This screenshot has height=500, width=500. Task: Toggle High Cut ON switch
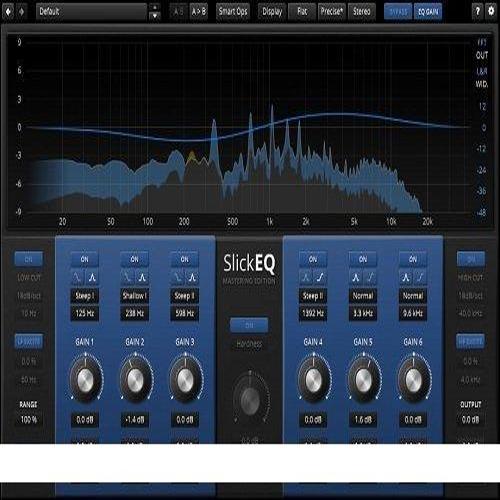tap(471, 259)
